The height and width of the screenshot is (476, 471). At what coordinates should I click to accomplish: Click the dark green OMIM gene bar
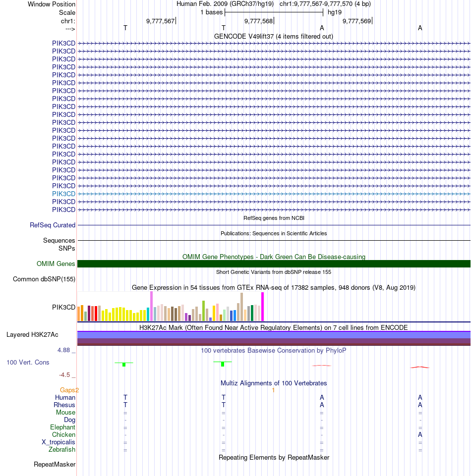click(274, 264)
